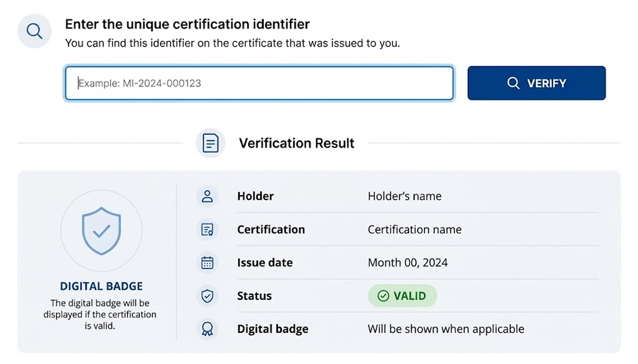The height and width of the screenshot is (364, 638).
Task: Click the shield icon in the Status row
Action: point(207,296)
